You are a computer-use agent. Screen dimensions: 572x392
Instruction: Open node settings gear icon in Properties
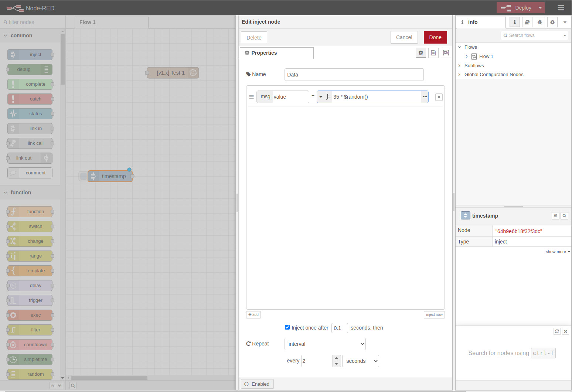coord(421,53)
